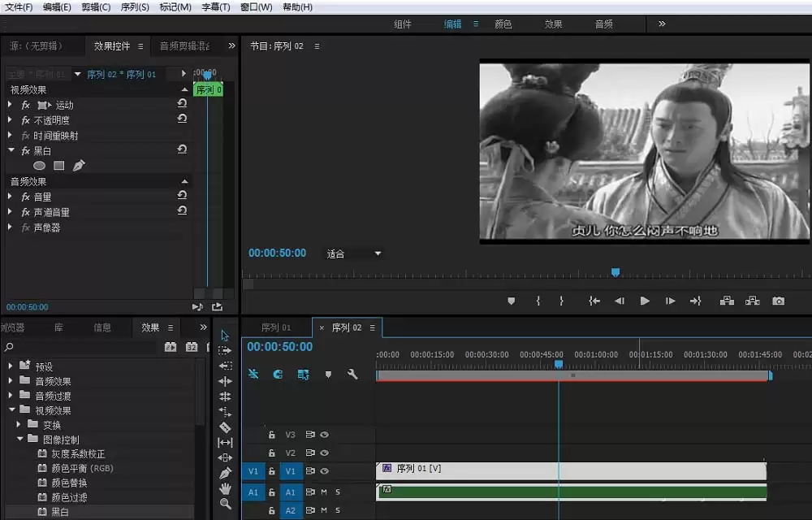Toggle V3 track eye visibility
The width and height of the screenshot is (812, 520).
click(324, 435)
